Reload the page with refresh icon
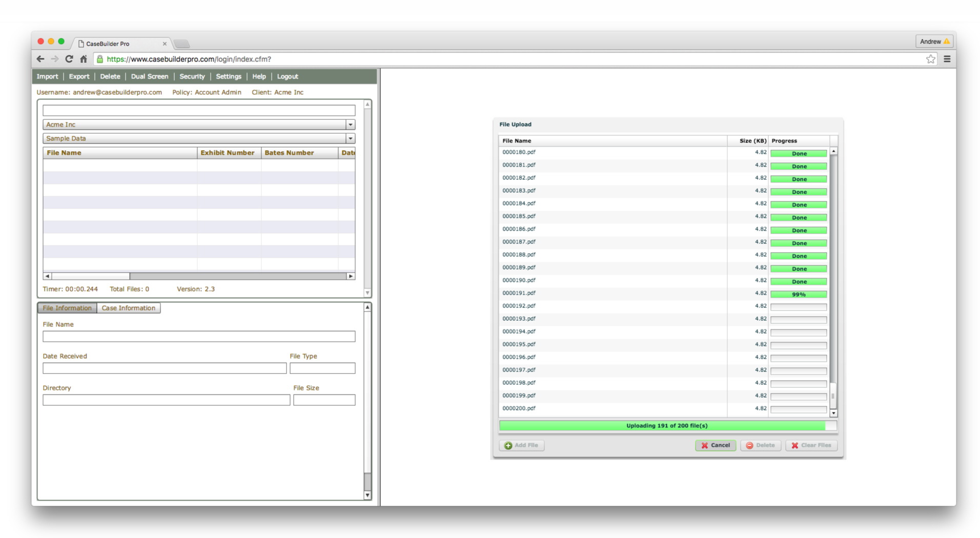Image resolution: width=980 pixels, height=538 pixels. point(69,59)
